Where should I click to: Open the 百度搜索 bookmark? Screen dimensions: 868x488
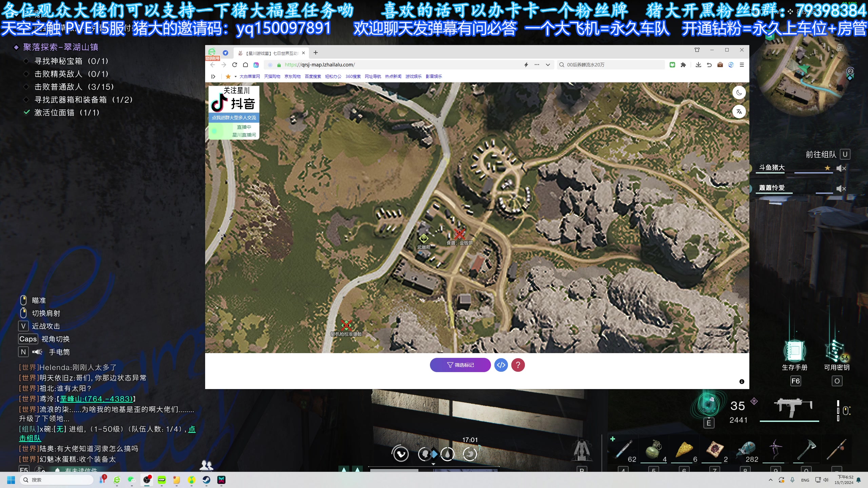[x=313, y=77]
